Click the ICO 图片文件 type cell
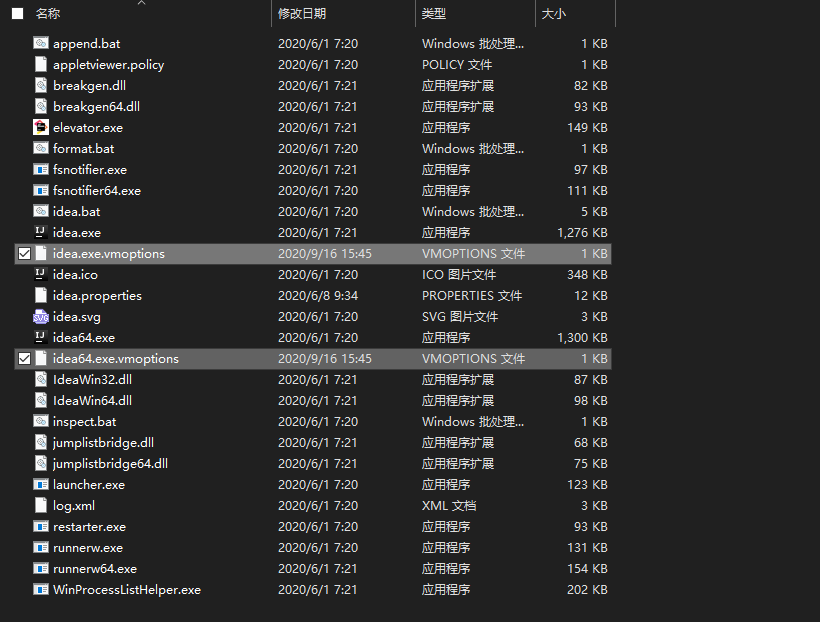 [x=459, y=275]
